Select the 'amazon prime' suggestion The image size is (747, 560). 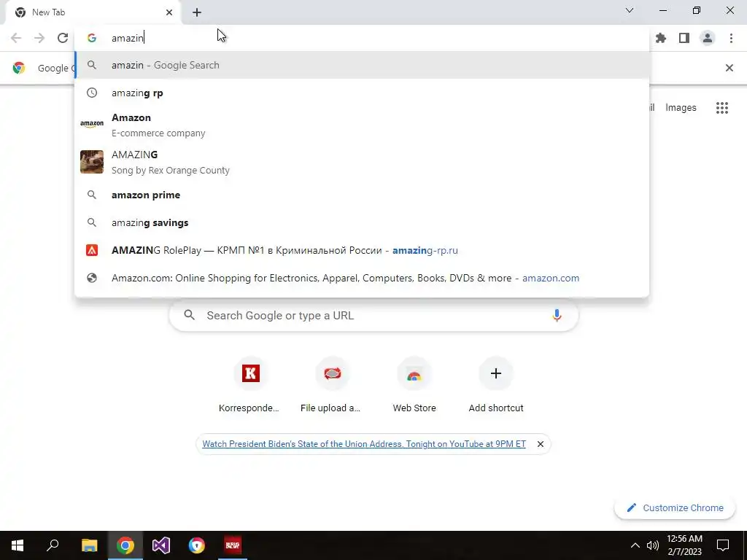362,195
